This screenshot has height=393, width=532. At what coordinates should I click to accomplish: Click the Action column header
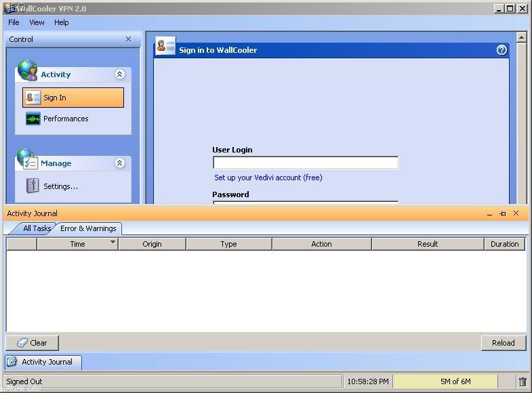(x=321, y=244)
